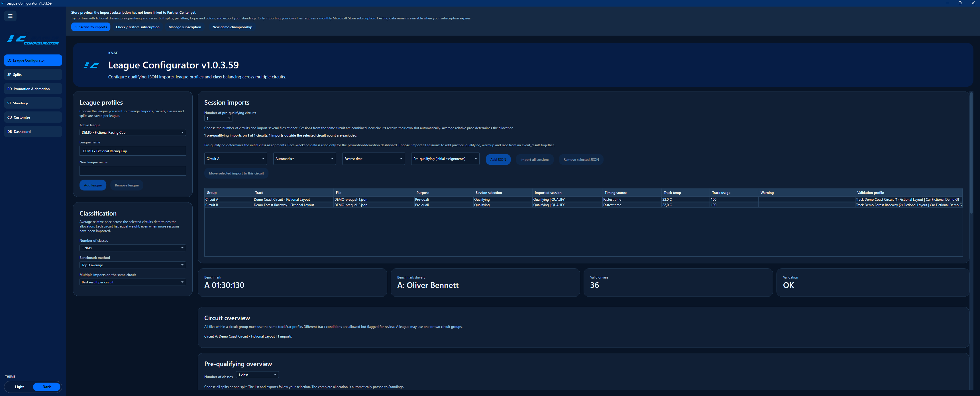Viewport: 980px width, 396px height.
Task: Click the LC logo in header banner
Action: [x=91, y=66]
